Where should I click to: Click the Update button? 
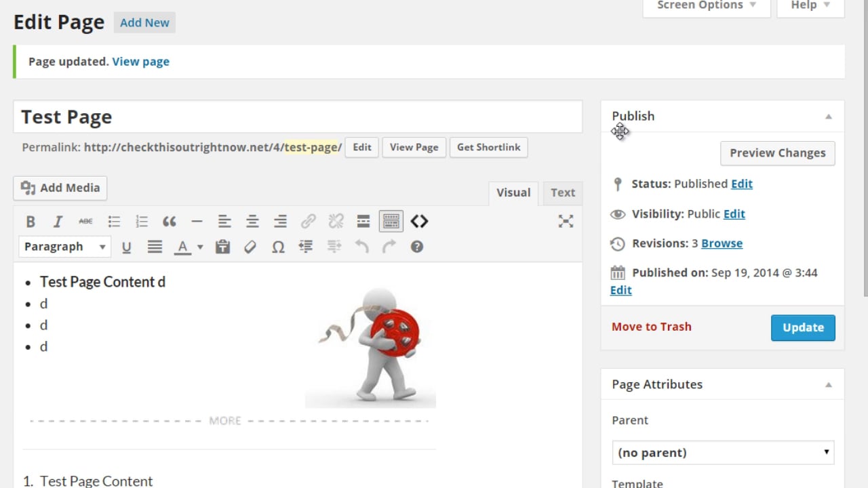[803, 327]
